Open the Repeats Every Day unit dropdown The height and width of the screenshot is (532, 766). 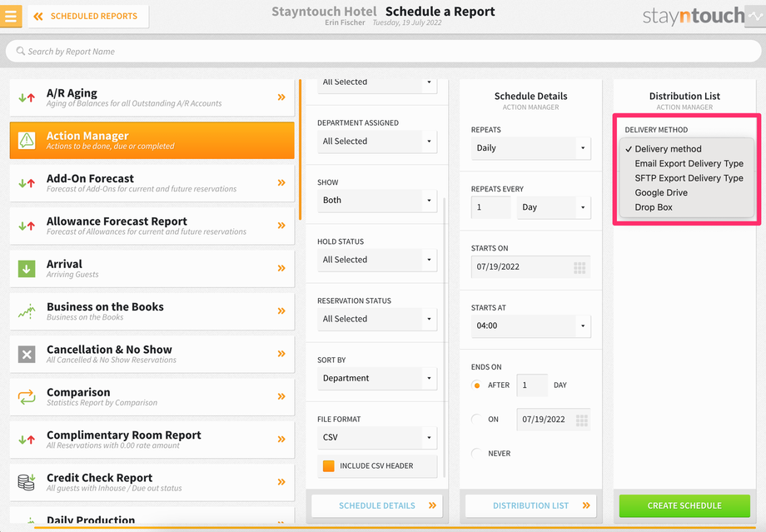click(554, 207)
